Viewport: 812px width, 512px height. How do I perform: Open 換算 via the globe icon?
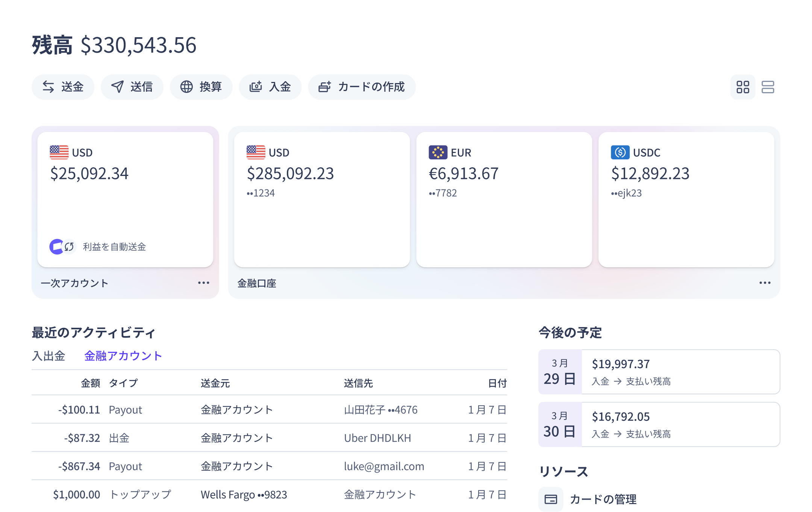point(186,87)
